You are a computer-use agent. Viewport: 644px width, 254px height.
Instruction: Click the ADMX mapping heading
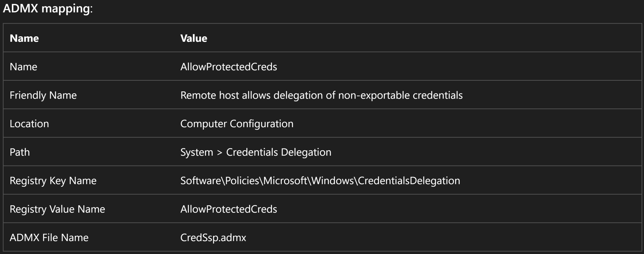pyautogui.click(x=48, y=9)
